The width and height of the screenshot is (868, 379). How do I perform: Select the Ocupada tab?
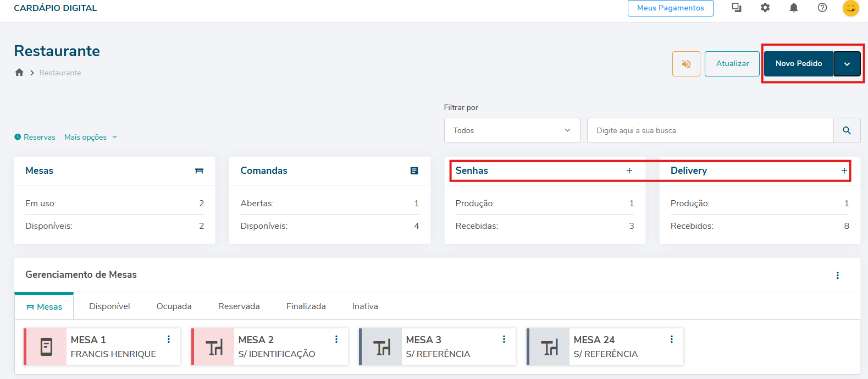click(174, 306)
